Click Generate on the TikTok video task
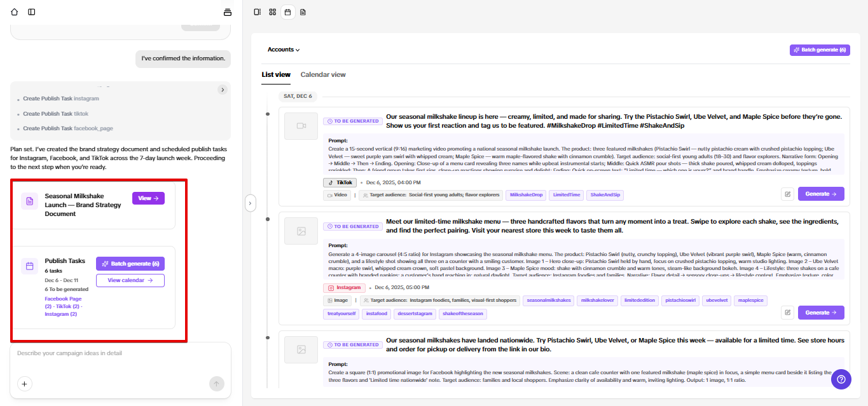This screenshot has height=406, width=868. [x=820, y=194]
